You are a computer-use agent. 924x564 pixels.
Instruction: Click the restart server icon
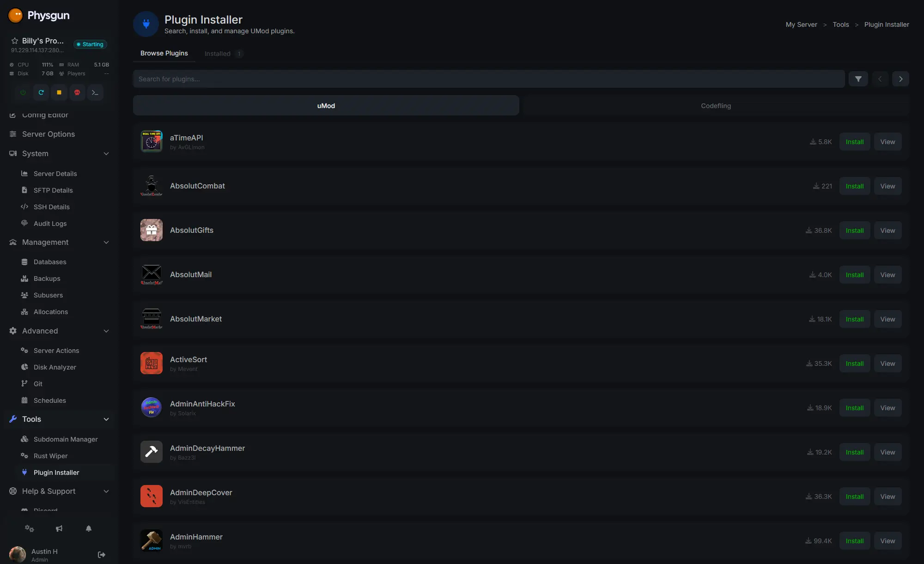pyautogui.click(x=41, y=92)
